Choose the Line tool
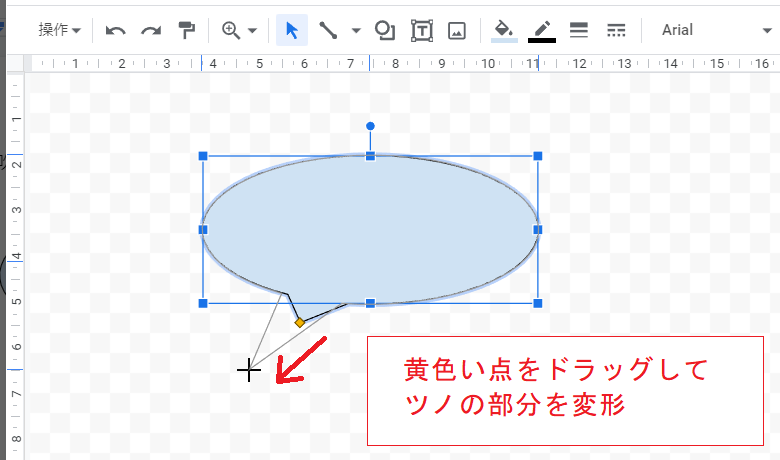This screenshot has width=780, height=460. [x=328, y=30]
